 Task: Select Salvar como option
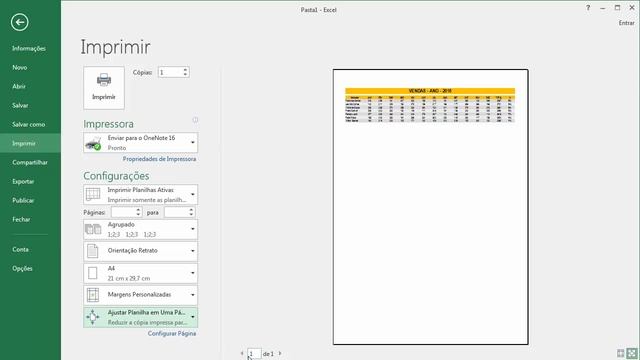tap(29, 124)
